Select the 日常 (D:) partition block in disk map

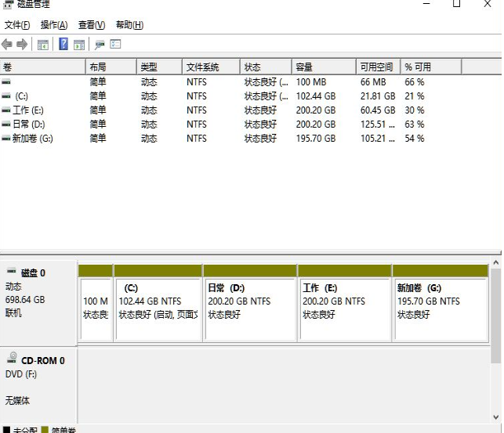[249, 305]
